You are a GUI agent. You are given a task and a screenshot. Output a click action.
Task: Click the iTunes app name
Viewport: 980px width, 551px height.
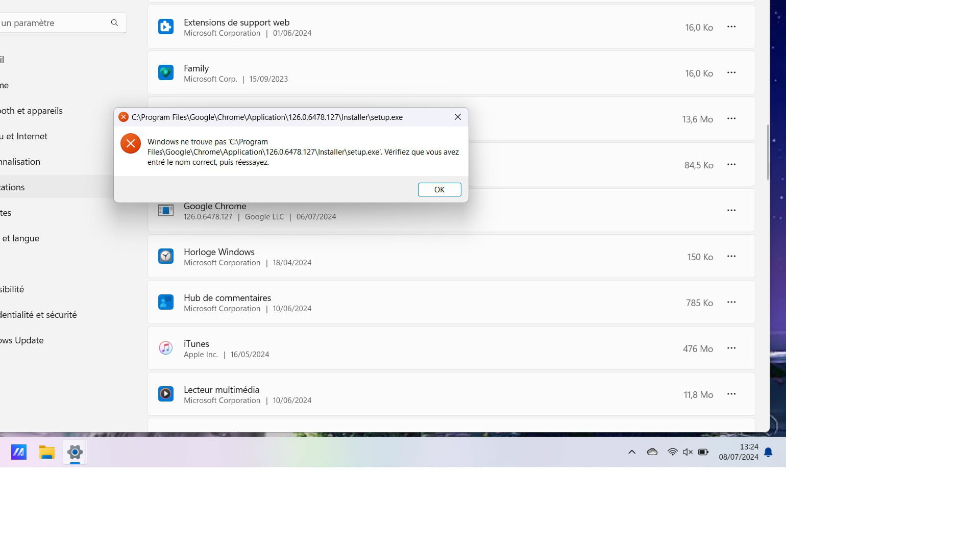pos(197,344)
